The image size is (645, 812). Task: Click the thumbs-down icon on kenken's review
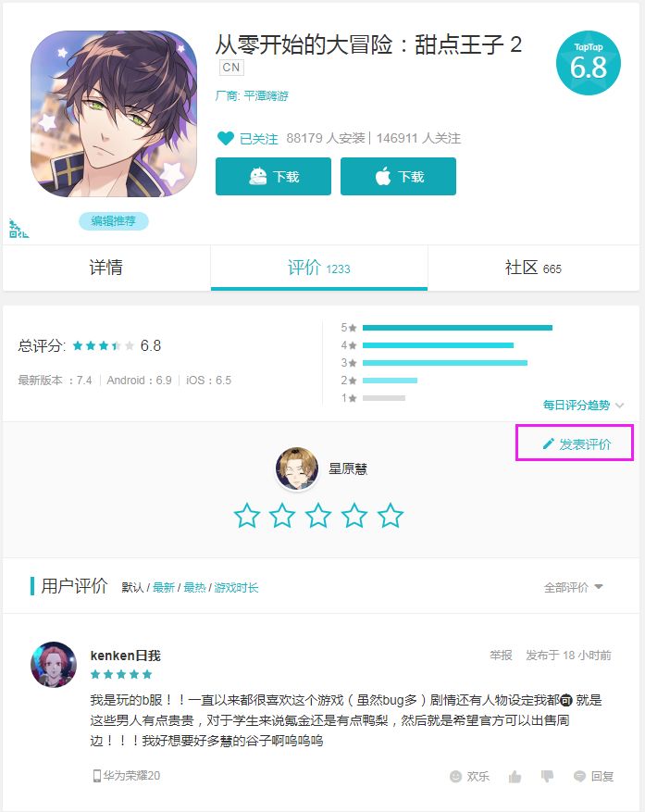click(547, 776)
